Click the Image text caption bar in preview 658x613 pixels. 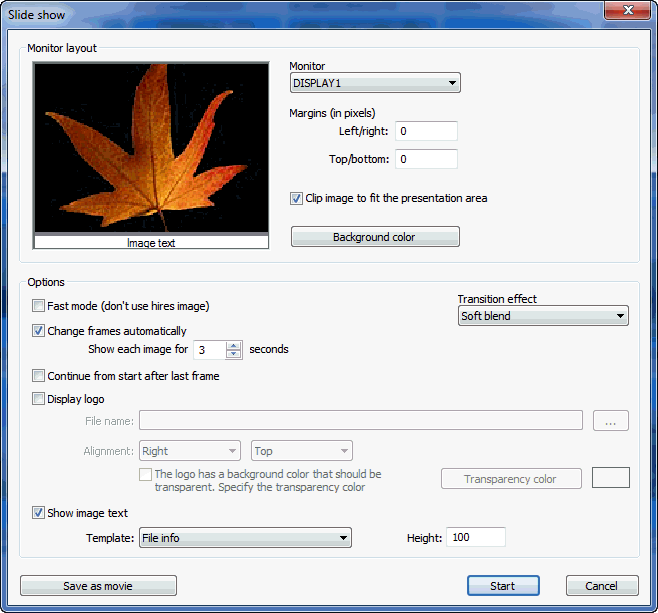click(151, 243)
